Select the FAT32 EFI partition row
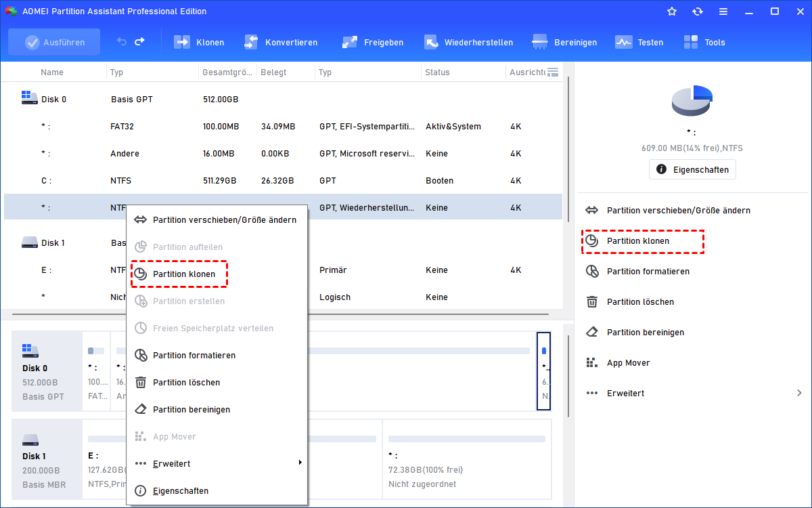Image resolution: width=812 pixels, height=508 pixels. [283, 127]
